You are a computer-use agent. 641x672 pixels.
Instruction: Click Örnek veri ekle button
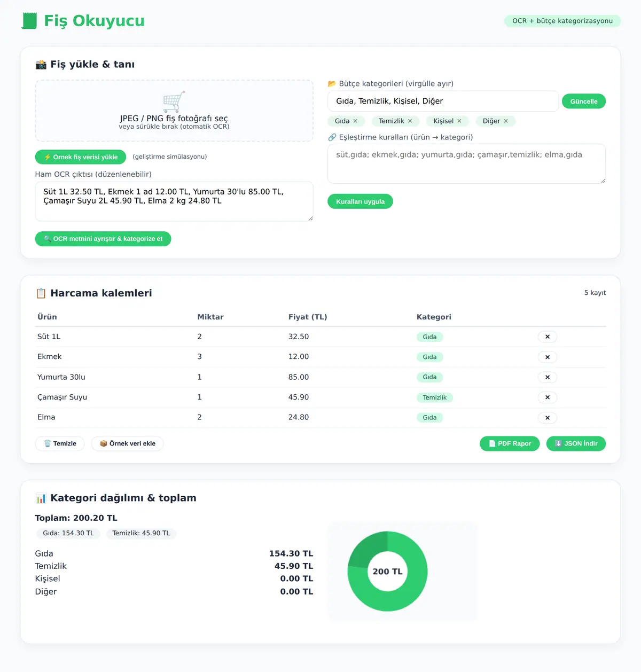(128, 443)
